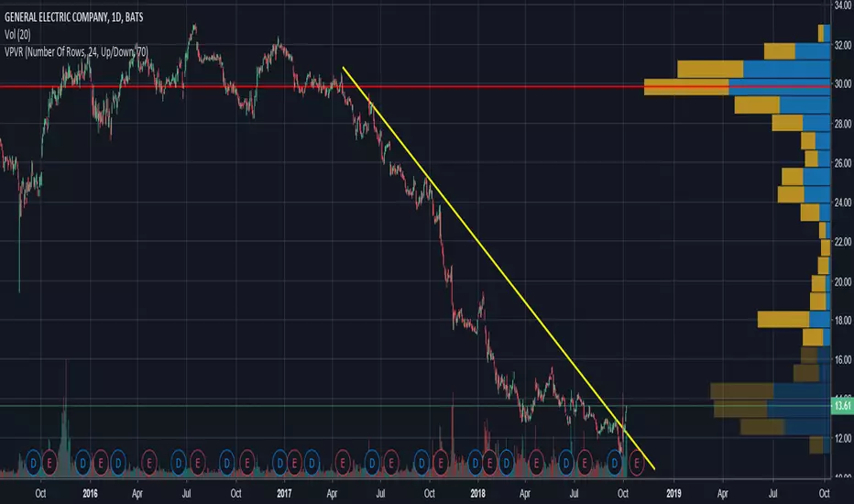Open the dividend D marker just before 2017
The width and height of the screenshot is (854, 504).
279,464
